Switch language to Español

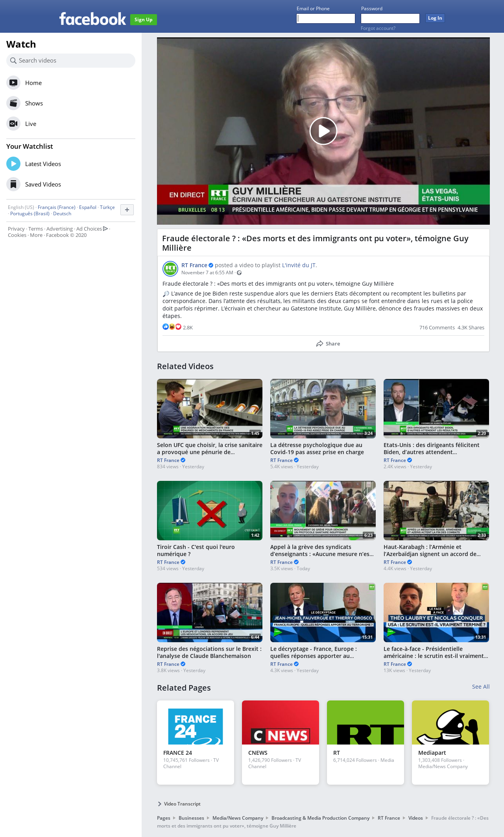tap(88, 207)
